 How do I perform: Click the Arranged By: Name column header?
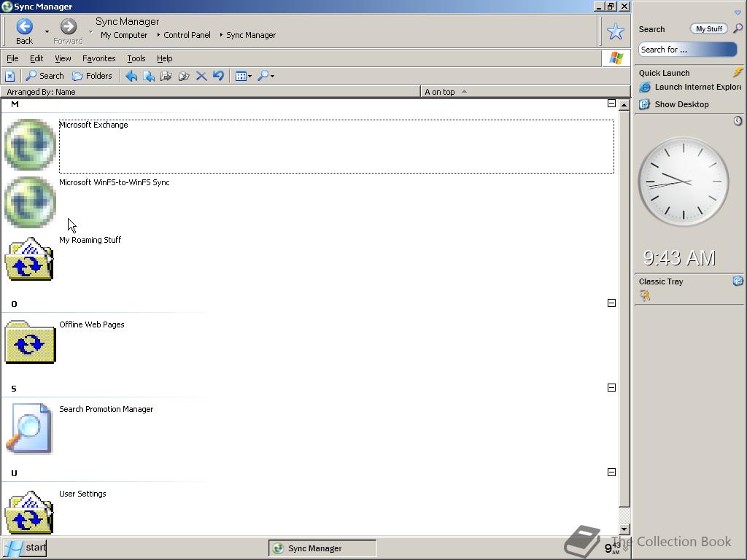[x=211, y=92]
